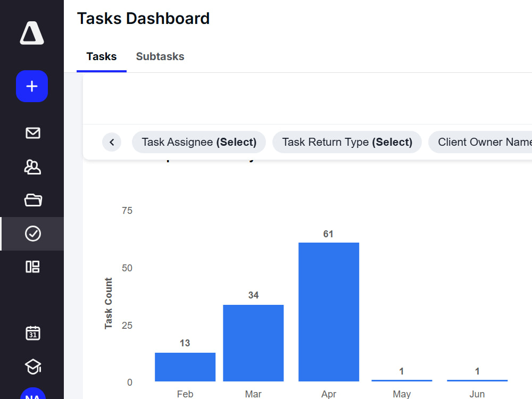Click the left chevron filter scroll button

coord(112,142)
